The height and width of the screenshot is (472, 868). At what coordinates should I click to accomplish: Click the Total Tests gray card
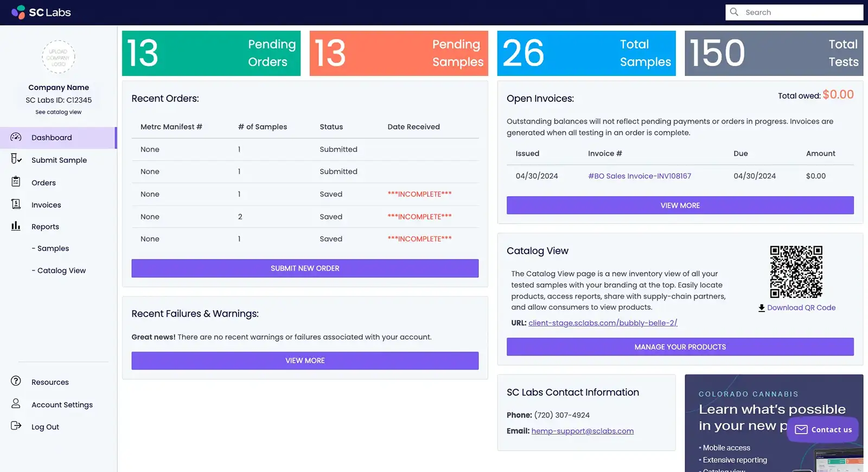[x=774, y=53]
